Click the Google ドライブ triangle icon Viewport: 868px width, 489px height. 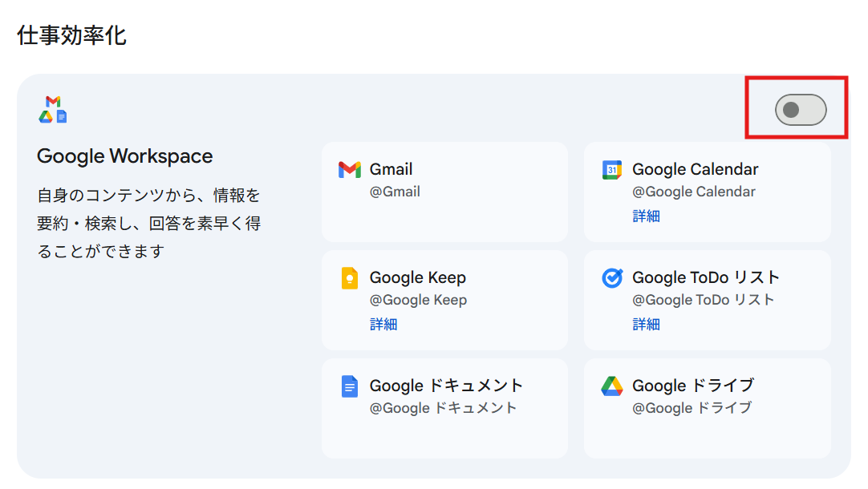click(x=612, y=386)
